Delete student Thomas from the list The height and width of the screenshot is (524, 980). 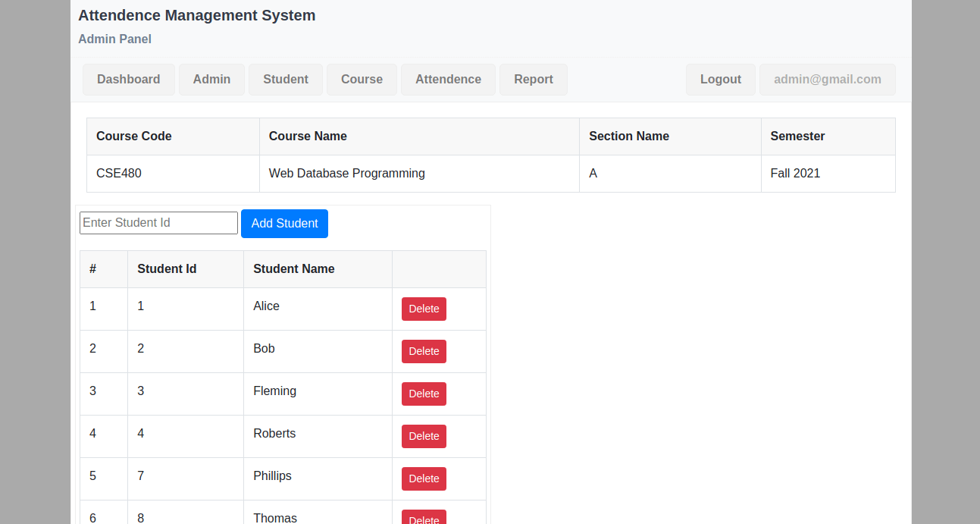pos(424,518)
